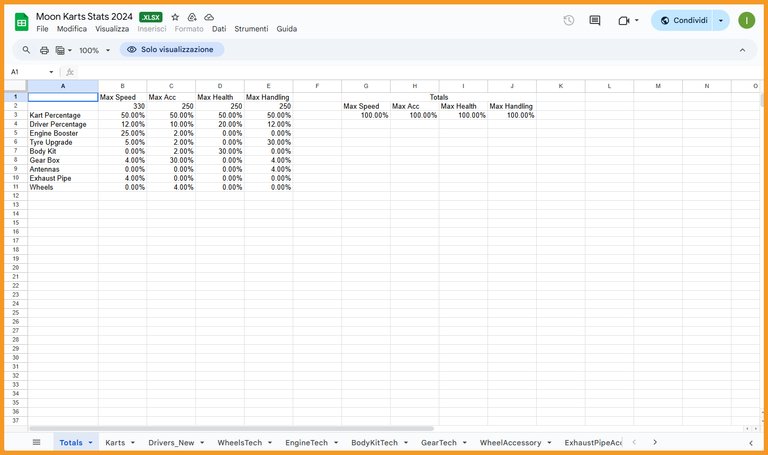Select row 3 header
This screenshot has height=455, width=768.
(x=16, y=115)
